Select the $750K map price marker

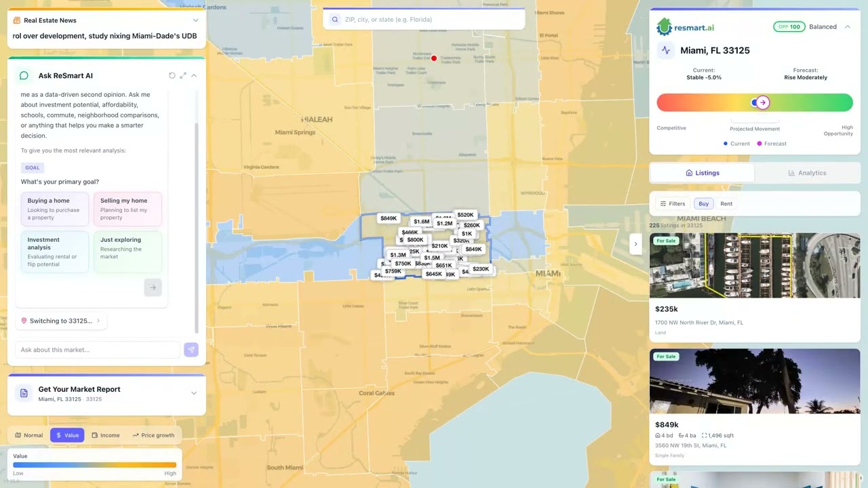tap(403, 264)
